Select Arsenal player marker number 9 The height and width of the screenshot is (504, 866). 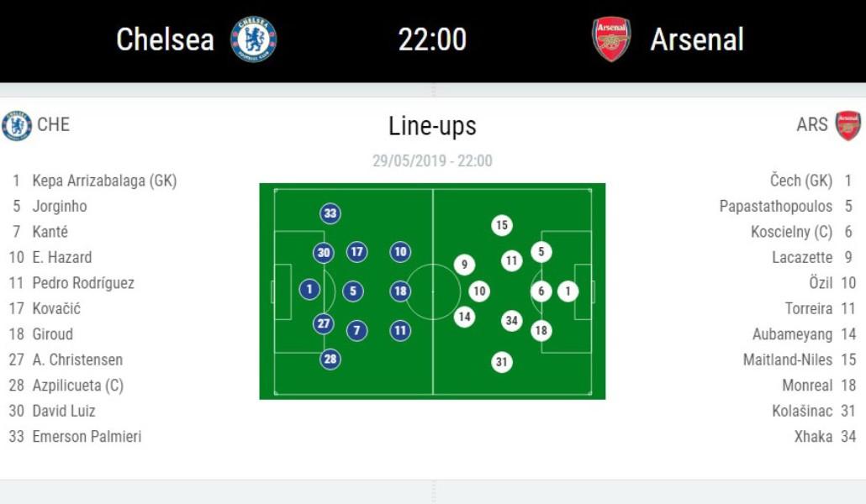(464, 265)
